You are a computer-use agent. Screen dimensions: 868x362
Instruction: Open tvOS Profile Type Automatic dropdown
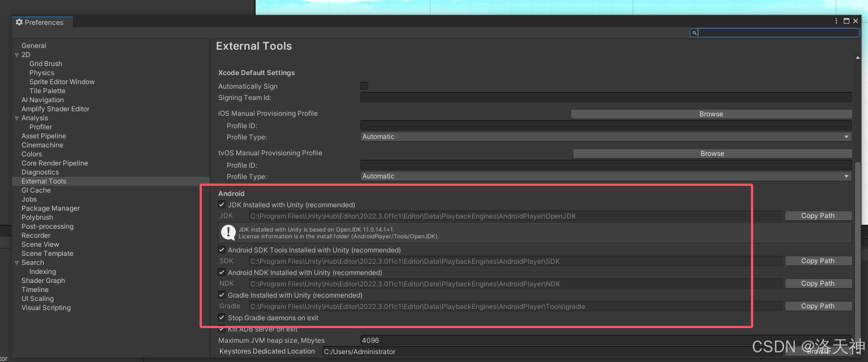606,176
